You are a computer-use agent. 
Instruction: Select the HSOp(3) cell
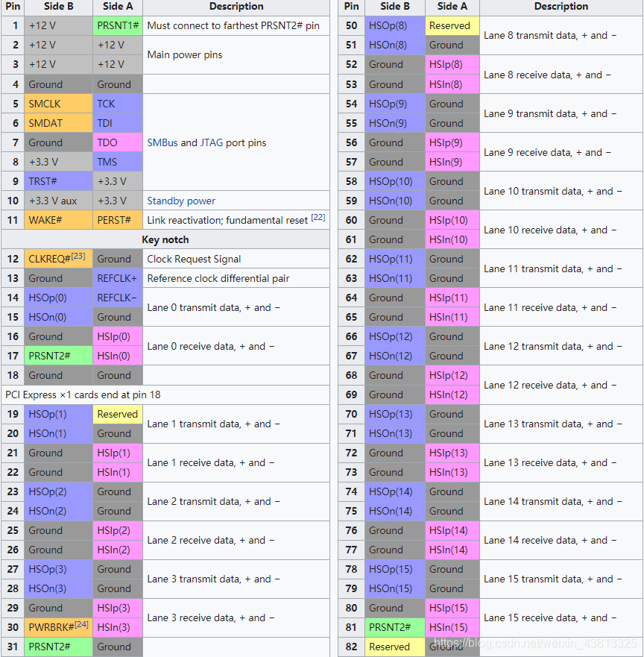coord(59,569)
